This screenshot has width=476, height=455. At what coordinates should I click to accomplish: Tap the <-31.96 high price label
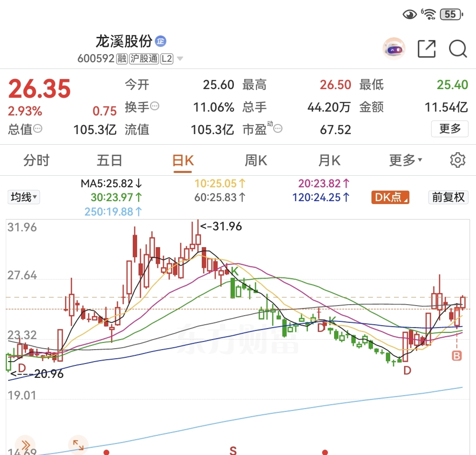tap(221, 226)
